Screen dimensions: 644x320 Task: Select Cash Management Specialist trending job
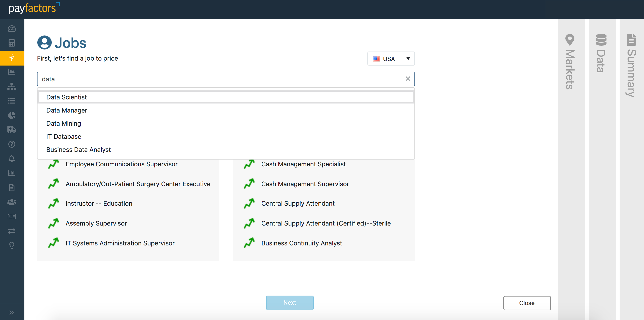(303, 164)
